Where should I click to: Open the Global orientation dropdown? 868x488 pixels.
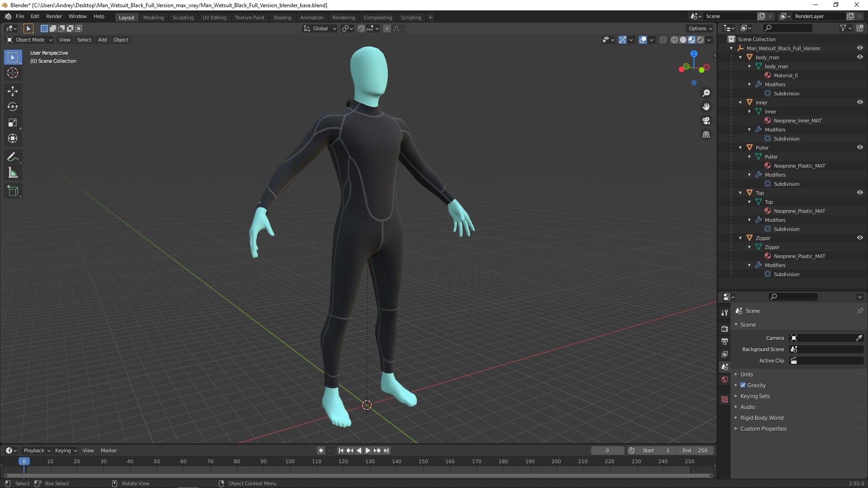point(320,28)
